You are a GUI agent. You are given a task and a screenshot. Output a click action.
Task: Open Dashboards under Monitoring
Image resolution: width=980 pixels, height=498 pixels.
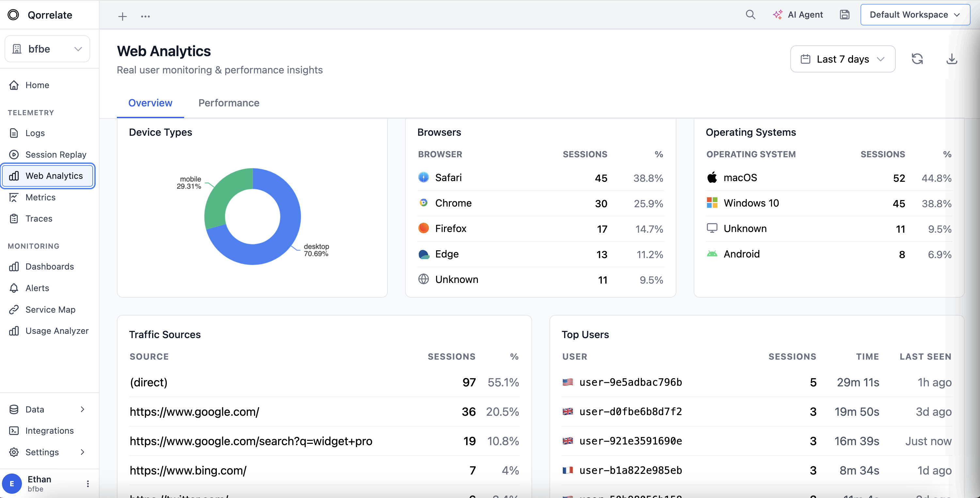point(50,266)
